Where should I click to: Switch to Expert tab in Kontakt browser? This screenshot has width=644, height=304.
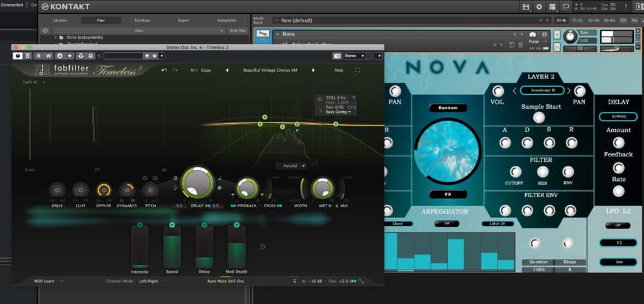pyautogui.click(x=184, y=20)
